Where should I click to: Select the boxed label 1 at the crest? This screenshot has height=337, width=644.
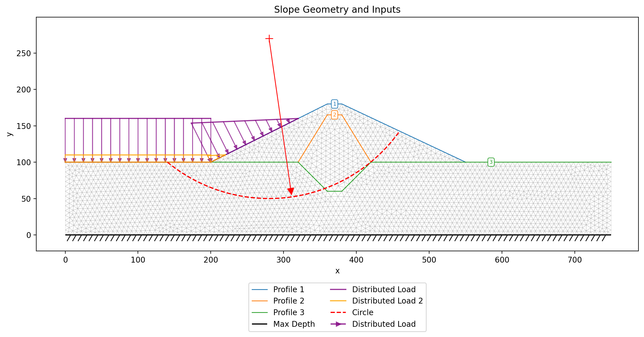click(334, 104)
